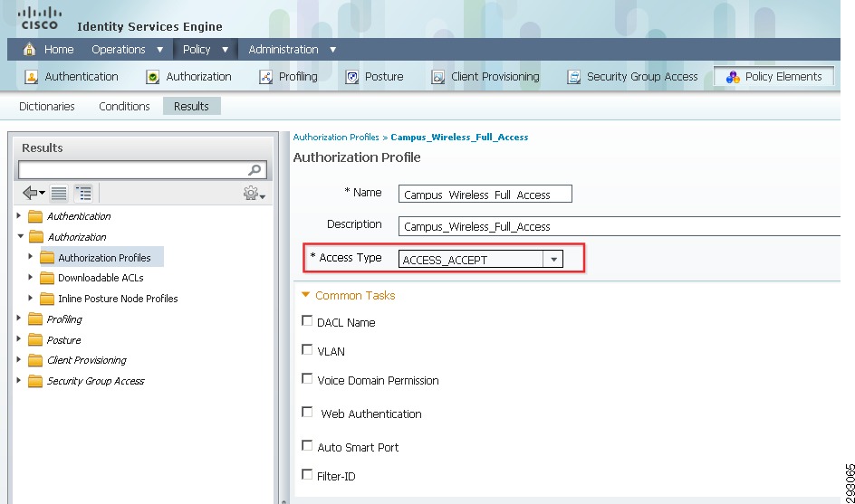The width and height of the screenshot is (855, 504).
Task: Click the Description input field
Action: coord(620,226)
